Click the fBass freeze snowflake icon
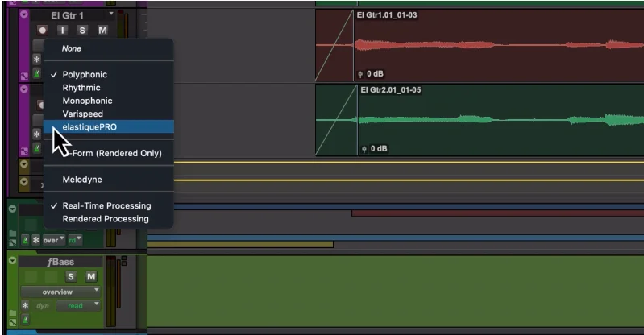The width and height of the screenshot is (644, 335). (x=25, y=306)
